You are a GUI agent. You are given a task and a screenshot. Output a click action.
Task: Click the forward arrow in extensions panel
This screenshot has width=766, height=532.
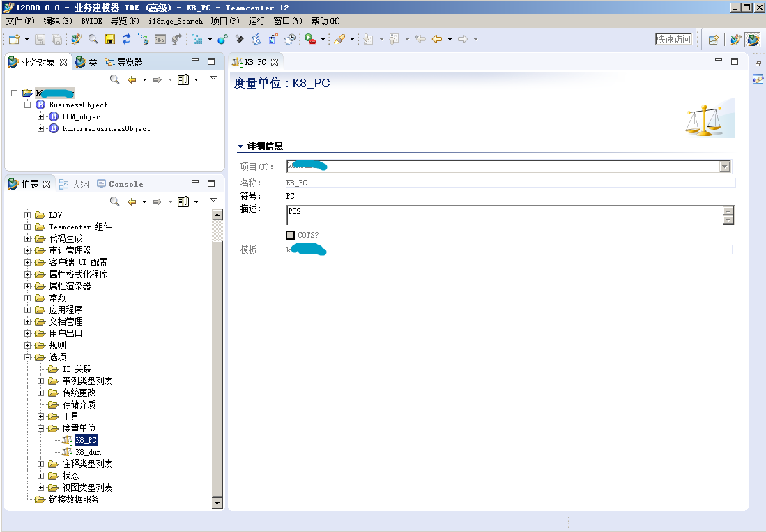coord(158,202)
